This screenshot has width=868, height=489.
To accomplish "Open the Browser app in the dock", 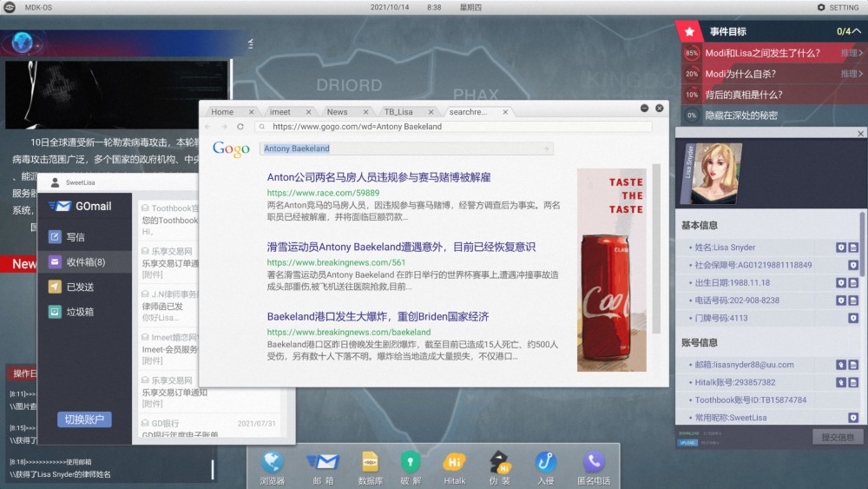I will [273, 466].
